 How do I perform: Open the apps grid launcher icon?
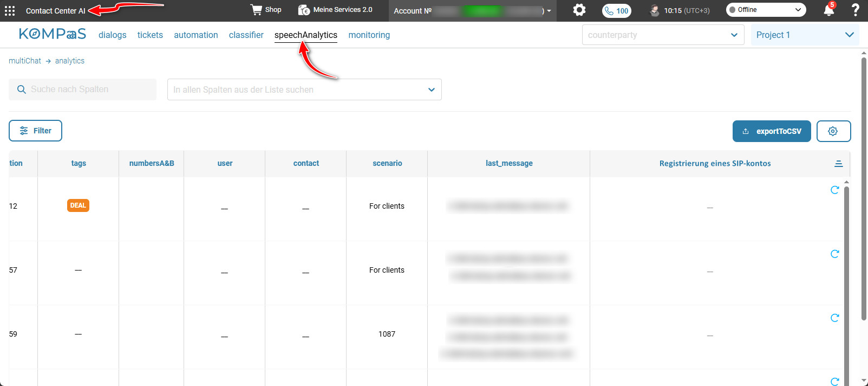(x=10, y=11)
